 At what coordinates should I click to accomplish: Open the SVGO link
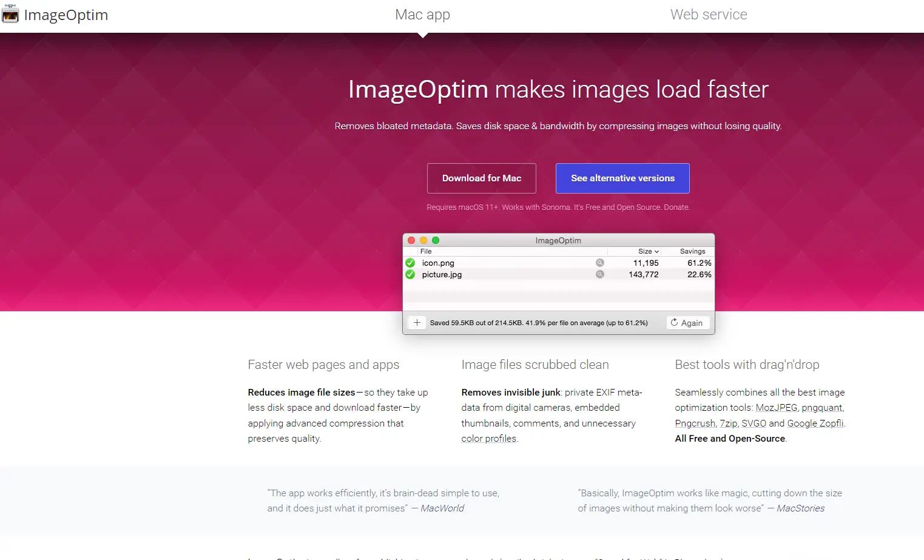click(x=754, y=423)
